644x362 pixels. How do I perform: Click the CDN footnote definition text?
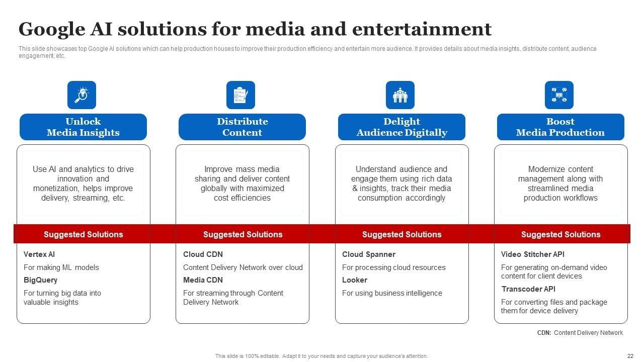[580, 333]
